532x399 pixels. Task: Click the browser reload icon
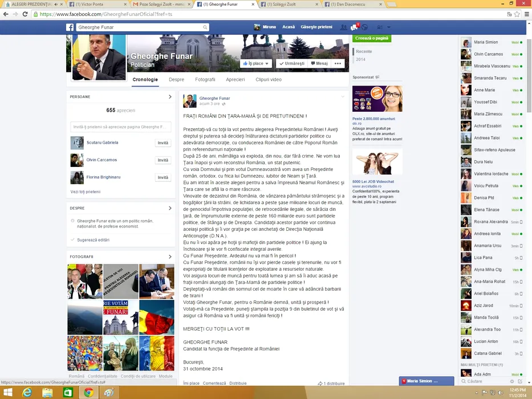click(25, 14)
